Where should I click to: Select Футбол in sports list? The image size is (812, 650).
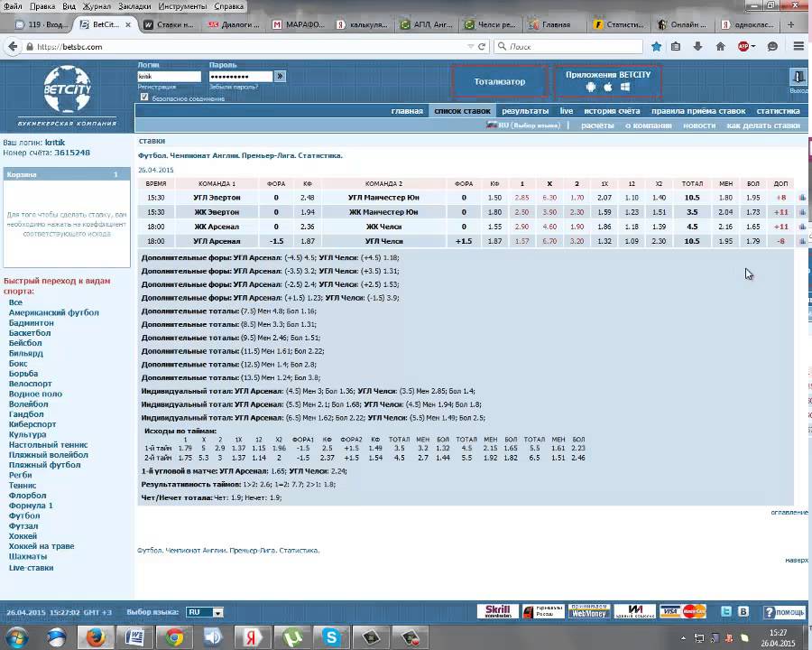click(x=23, y=515)
